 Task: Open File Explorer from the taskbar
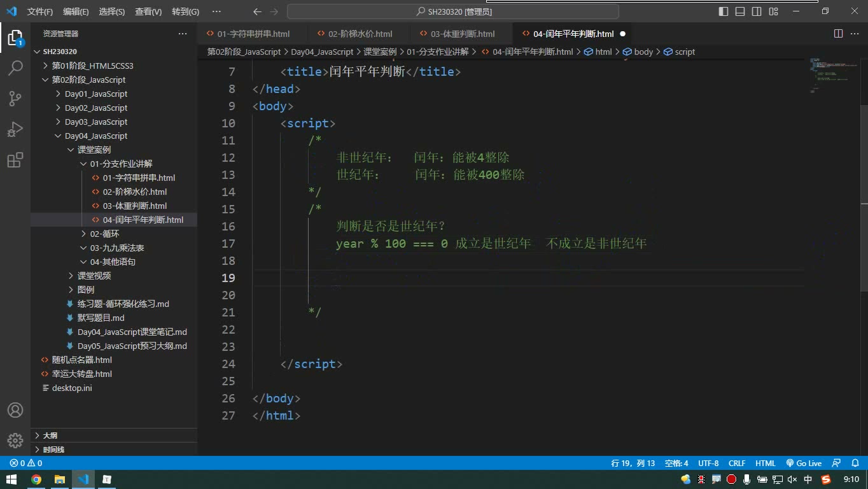(x=60, y=479)
